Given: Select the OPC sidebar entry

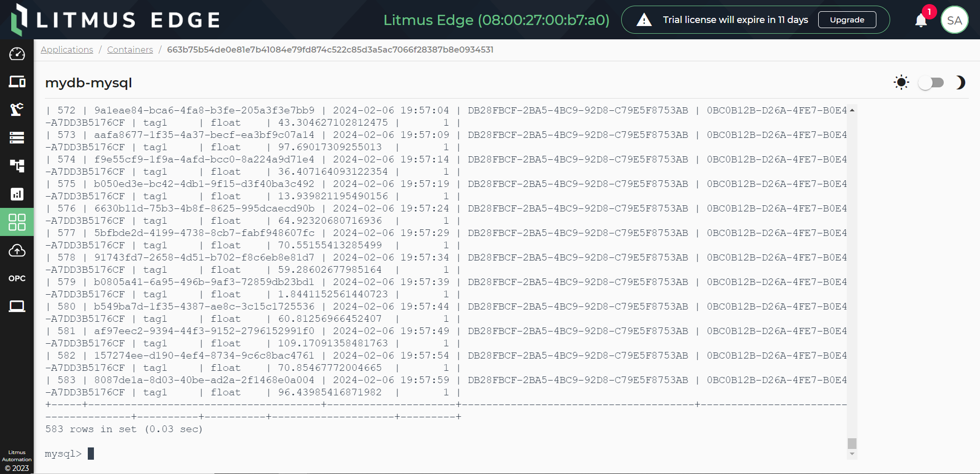Looking at the screenshot, I should point(17,278).
